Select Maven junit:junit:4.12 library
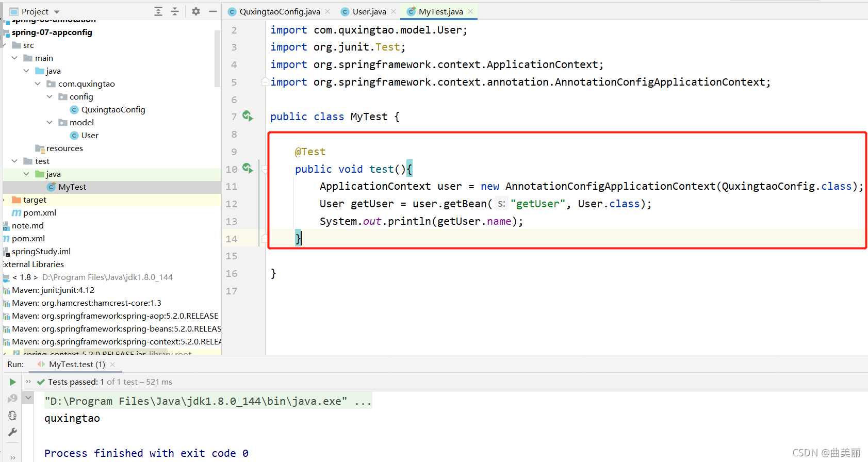868x462 pixels. point(53,290)
